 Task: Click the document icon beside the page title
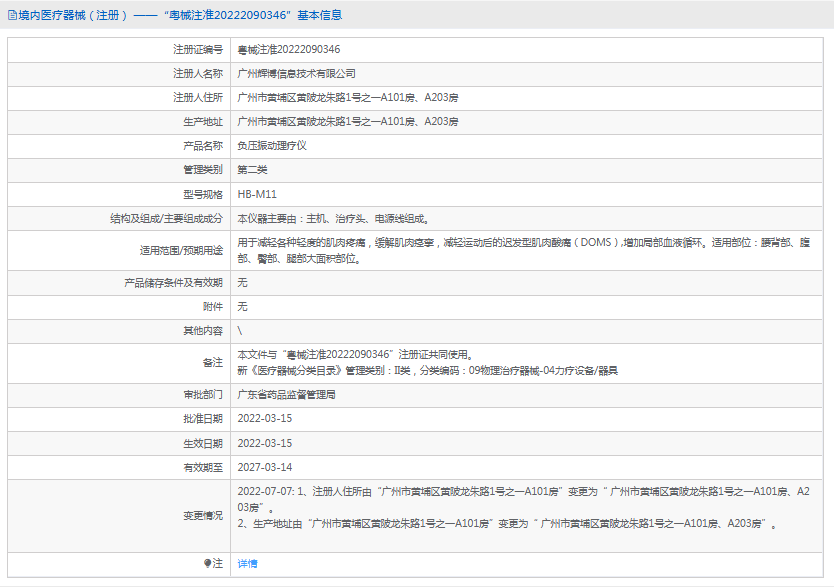(12, 15)
